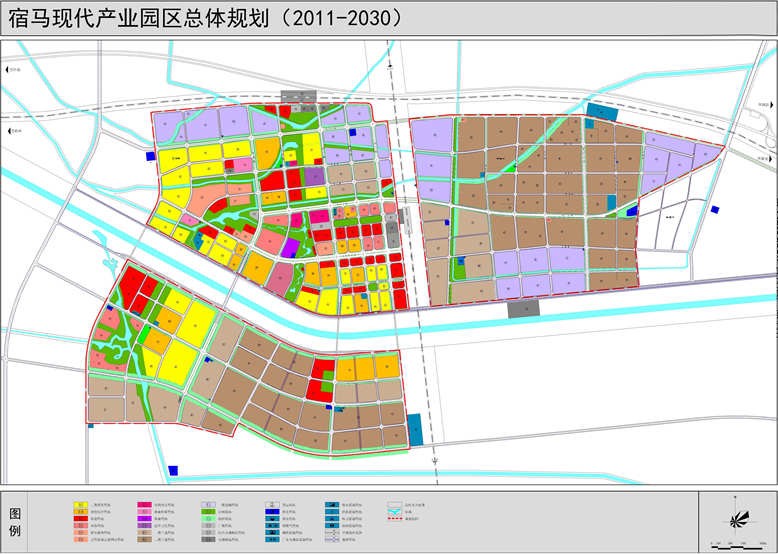Screen dimensions: 778x554
Task: Click the isolated blue square at far east
Action: [x=715, y=209]
